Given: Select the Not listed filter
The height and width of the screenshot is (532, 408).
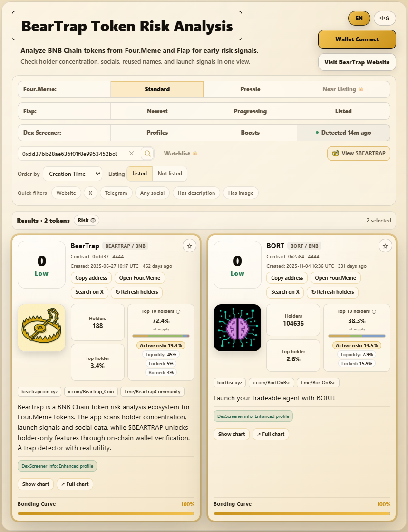Looking at the screenshot, I should pyautogui.click(x=170, y=174).
